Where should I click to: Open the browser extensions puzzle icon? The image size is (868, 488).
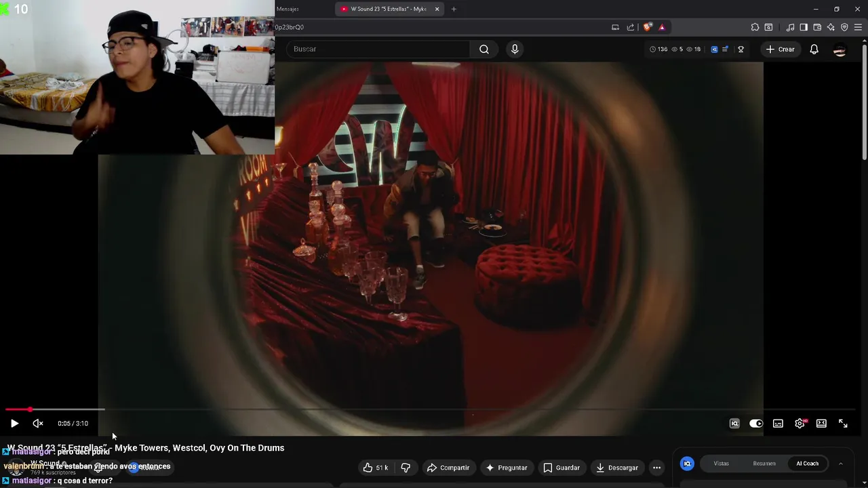click(x=755, y=27)
